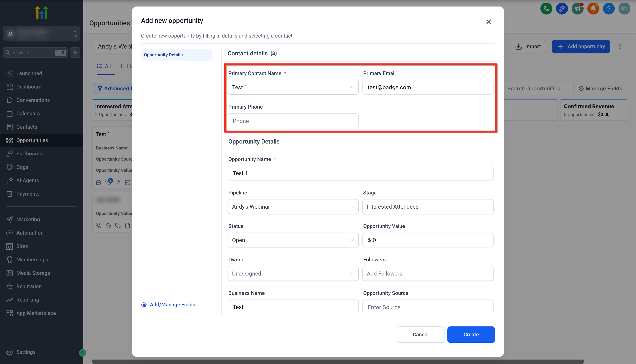This screenshot has width=636, height=364.
Task: Click the Cancel button
Action: click(x=420, y=334)
